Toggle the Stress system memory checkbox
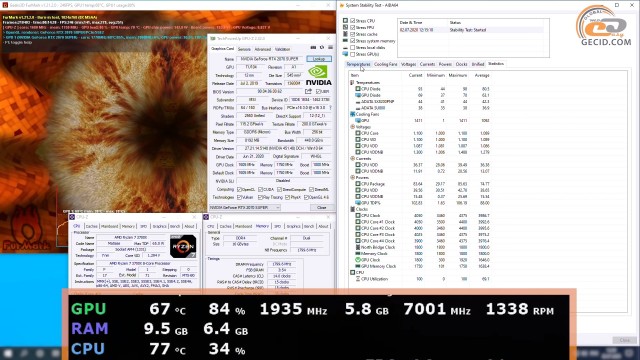Screen dimensions: 640x360 [353, 41]
